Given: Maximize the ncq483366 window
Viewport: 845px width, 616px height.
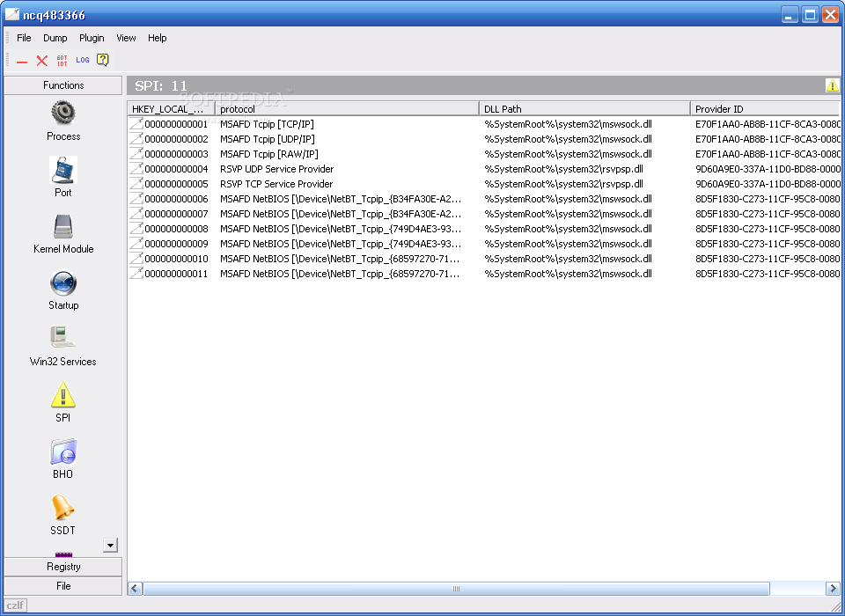Looking at the screenshot, I should [810, 15].
